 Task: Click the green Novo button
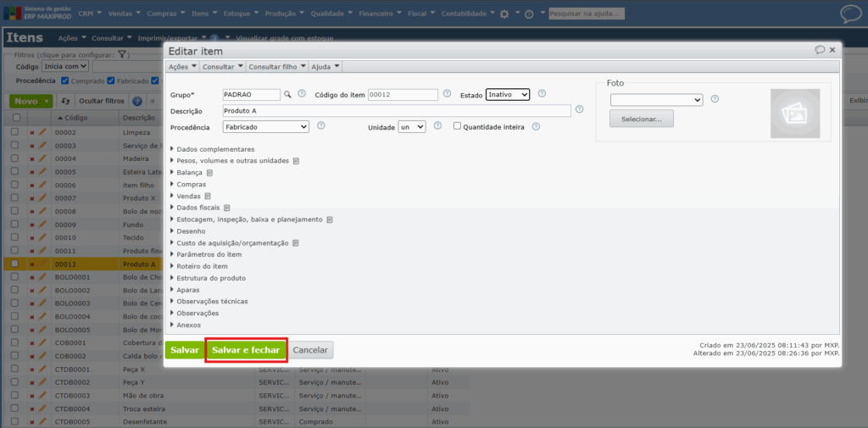click(x=31, y=102)
